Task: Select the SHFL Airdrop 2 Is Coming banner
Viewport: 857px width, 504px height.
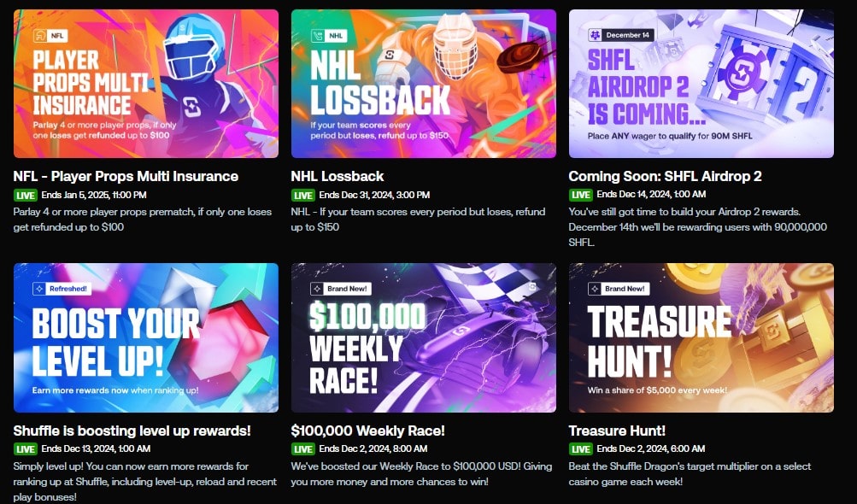Action: coord(701,84)
